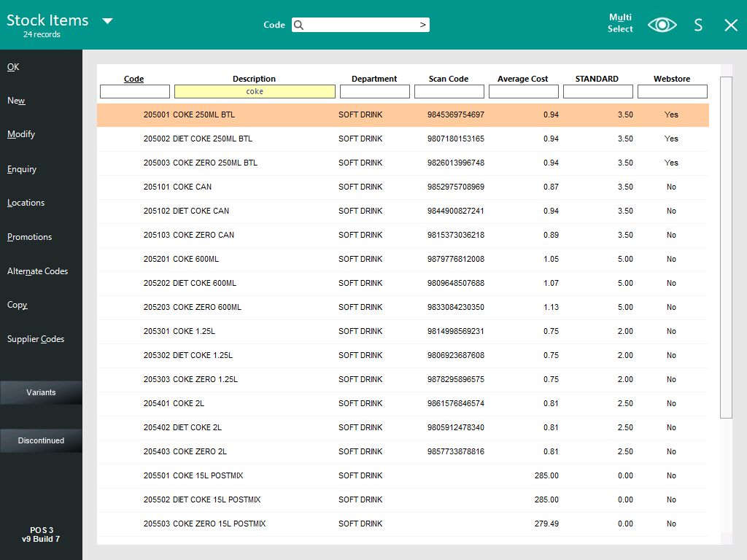This screenshot has width=747, height=560.
Task: Click the Code search go arrow
Action: click(x=422, y=25)
